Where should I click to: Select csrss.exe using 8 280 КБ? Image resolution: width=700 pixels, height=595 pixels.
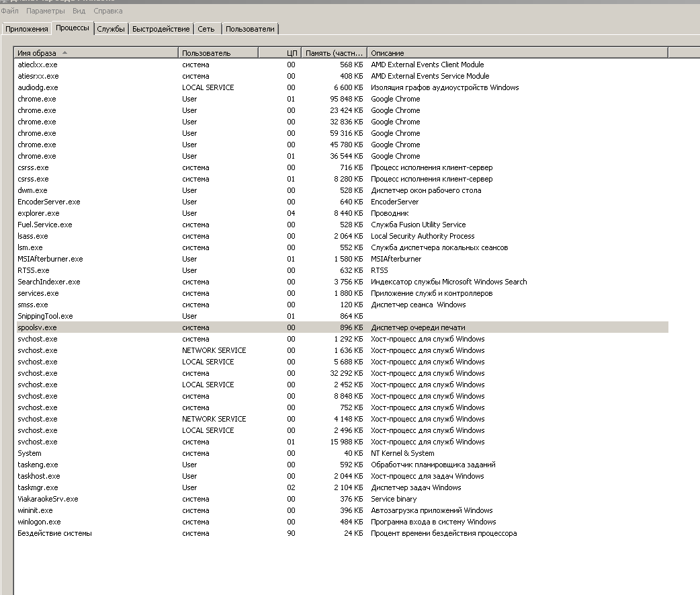[343, 179]
